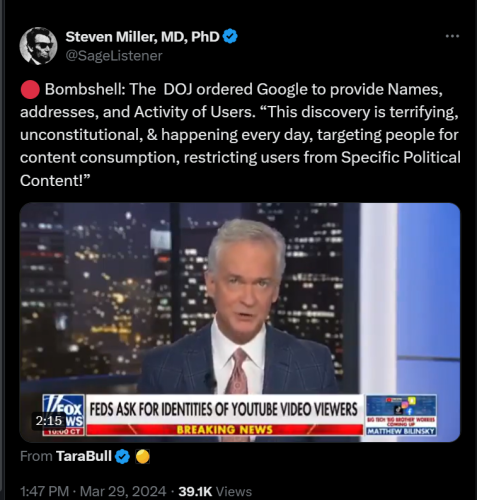Click the 'From' label under the video
This screenshot has height=500, width=477.
point(36,456)
